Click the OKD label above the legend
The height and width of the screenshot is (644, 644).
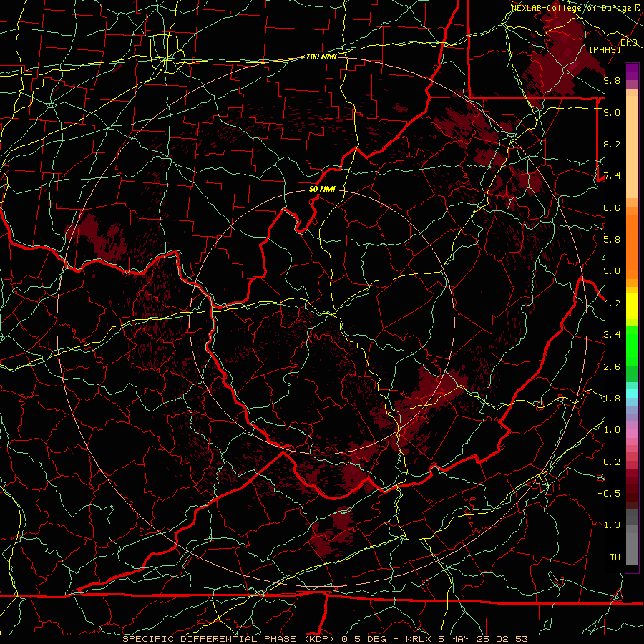629,42
